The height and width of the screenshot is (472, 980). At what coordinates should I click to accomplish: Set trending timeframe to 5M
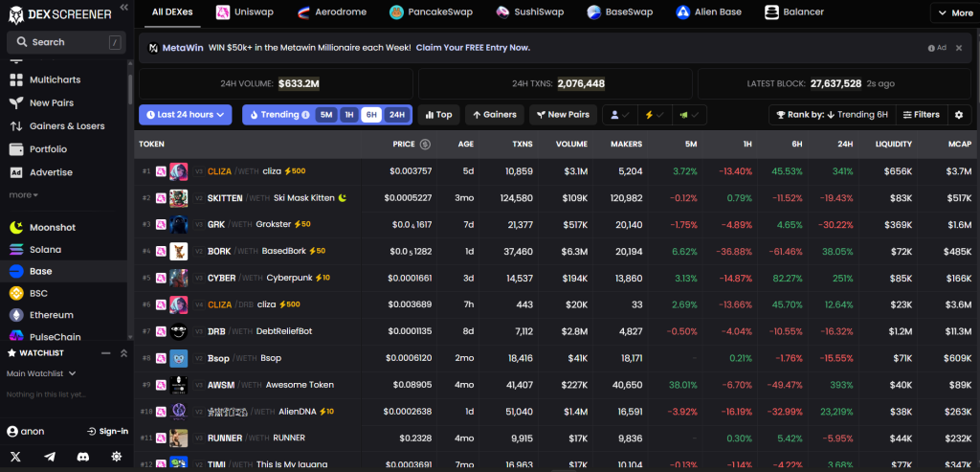pos(325,115)
